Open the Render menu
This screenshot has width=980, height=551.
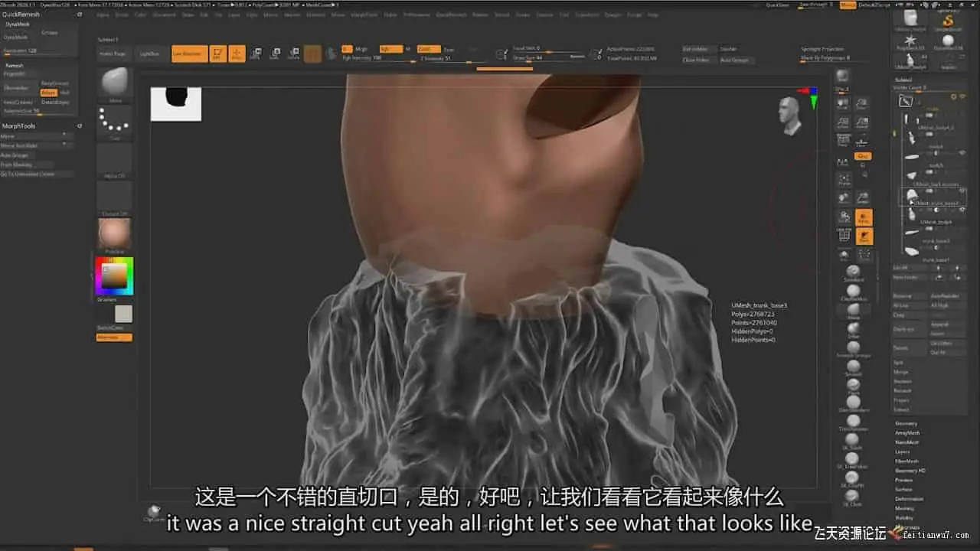[480, 15]
